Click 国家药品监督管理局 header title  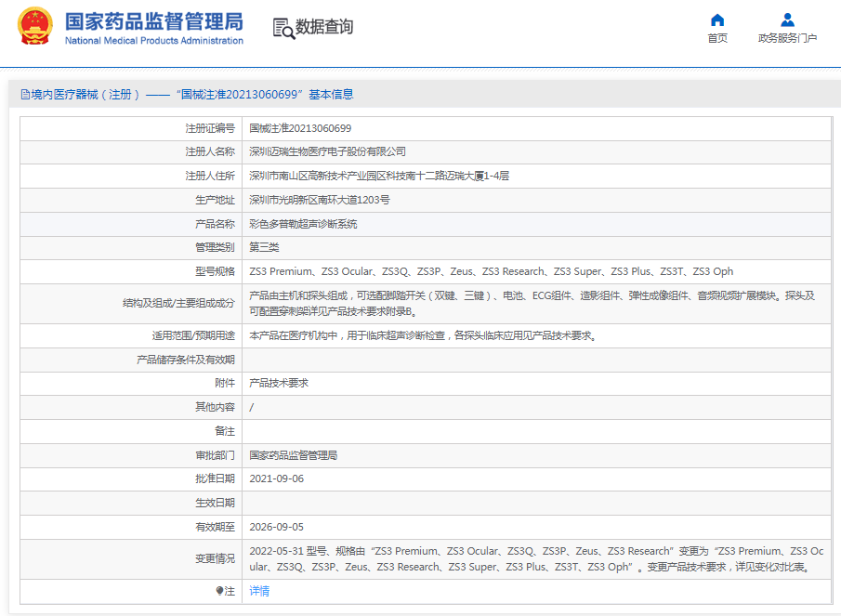pyautogui.click(x=154, y=22)
